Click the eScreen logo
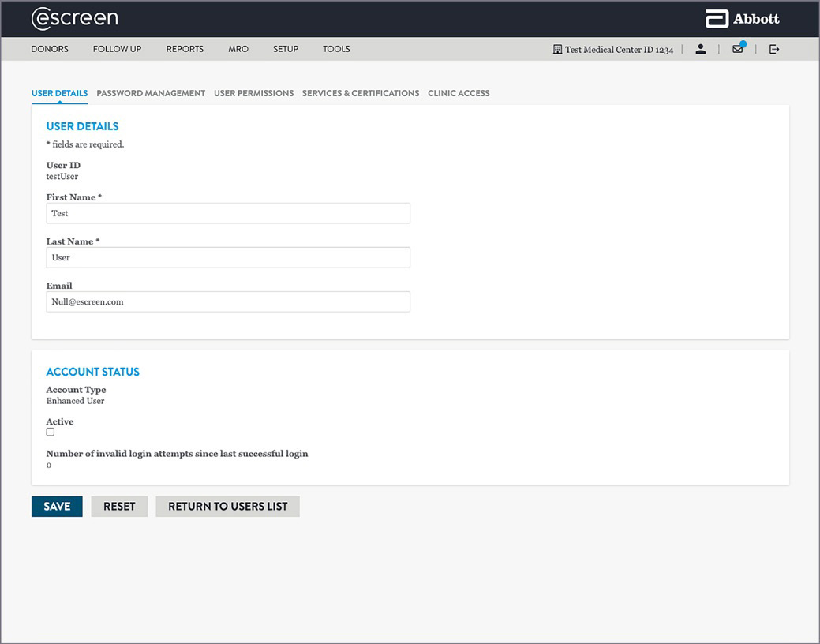This screenshot has width=820, height=644. (x=74, y=18)
